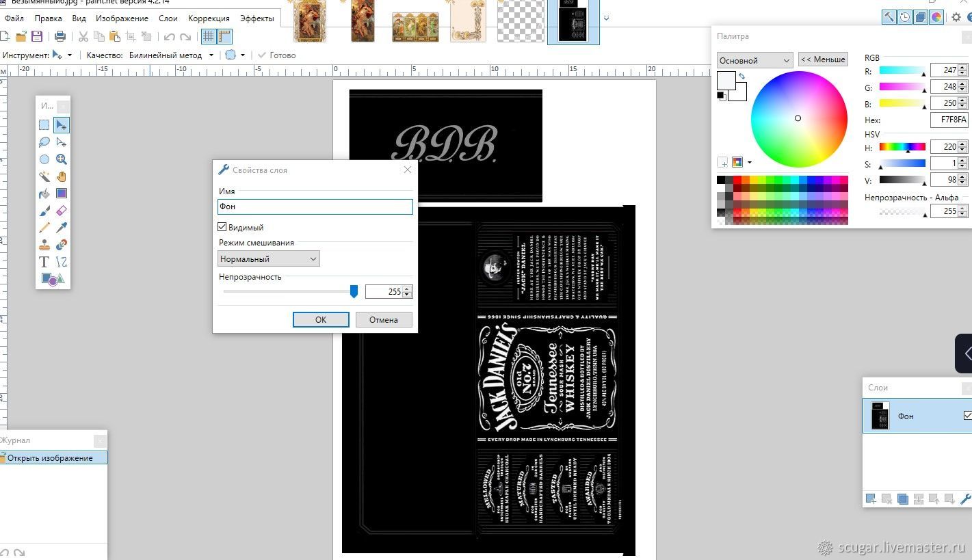Open the Файл menu
The width and height of the screenshot is (972, 560).
click(x=14, y=18)
